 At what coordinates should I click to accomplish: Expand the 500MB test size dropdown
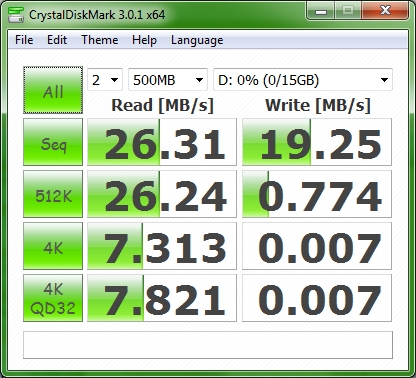(168, 80)
